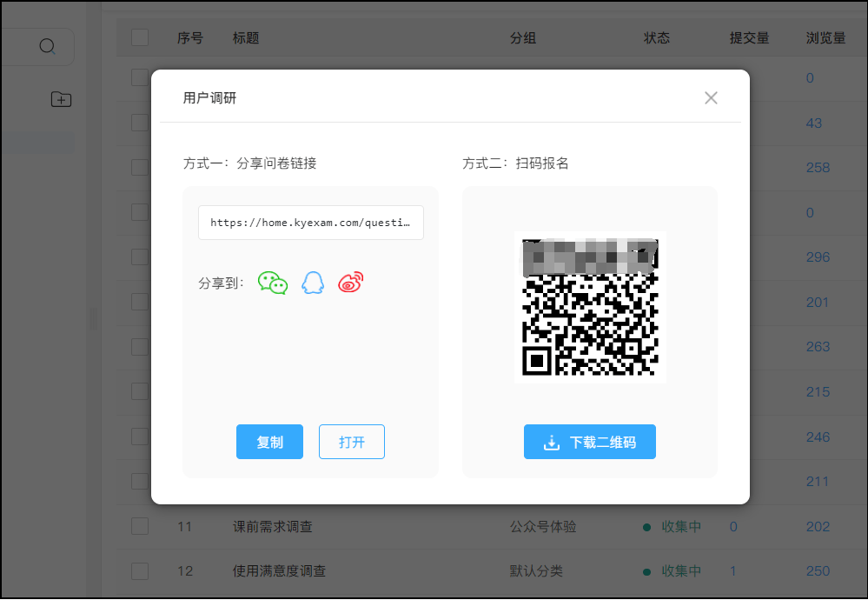Screen dimensions: 868x600
Task: Click the 方式二：扫码报名 label
Action: click(515, 163)
